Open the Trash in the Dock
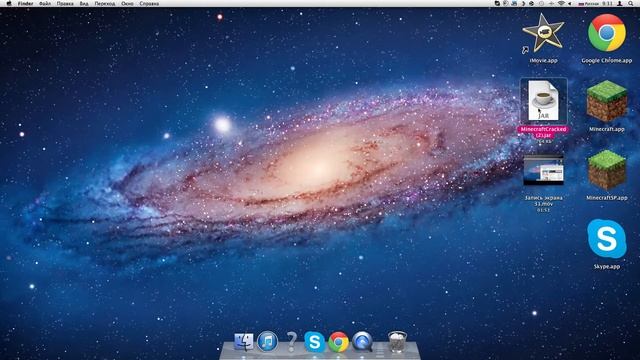The image size is (640, 360). 397,341
